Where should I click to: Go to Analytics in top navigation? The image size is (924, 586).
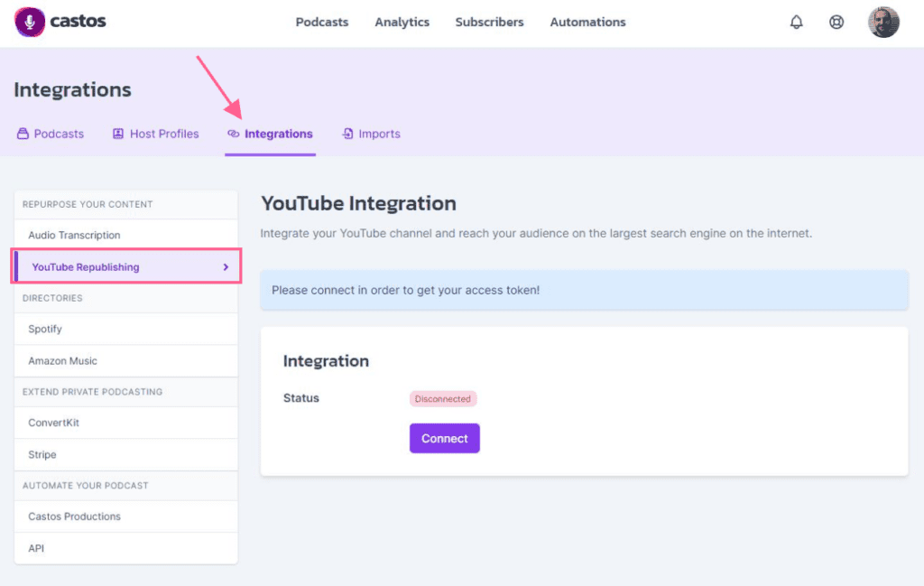click(402, 22)
